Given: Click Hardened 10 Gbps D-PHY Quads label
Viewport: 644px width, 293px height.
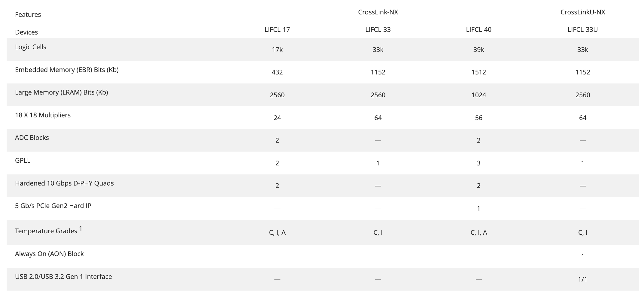Looking at the screenshot, I should pos(64,183).
